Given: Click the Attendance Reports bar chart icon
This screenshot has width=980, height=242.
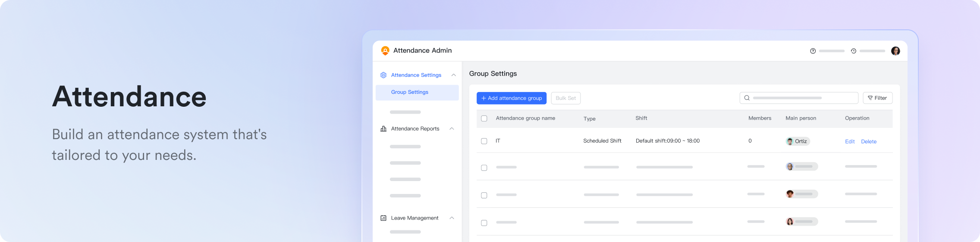Looking at the screenshot, I should pyautogui.click(x=383, y=129).
